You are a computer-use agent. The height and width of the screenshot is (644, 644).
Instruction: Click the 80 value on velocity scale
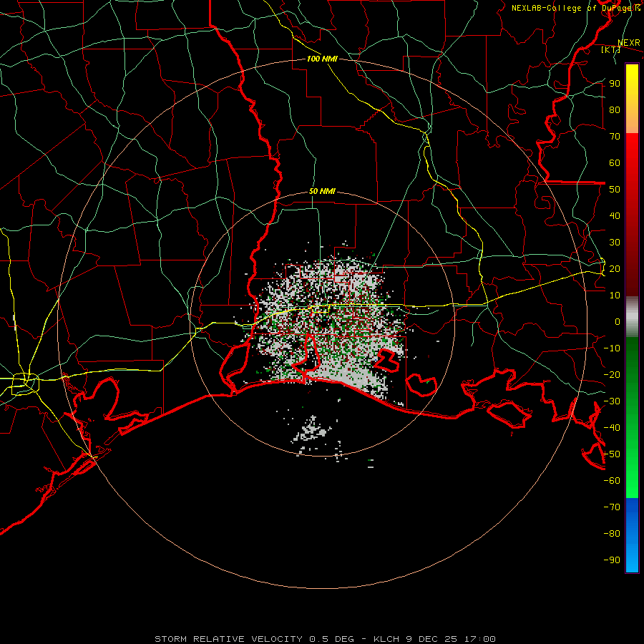tap(615, 110)
